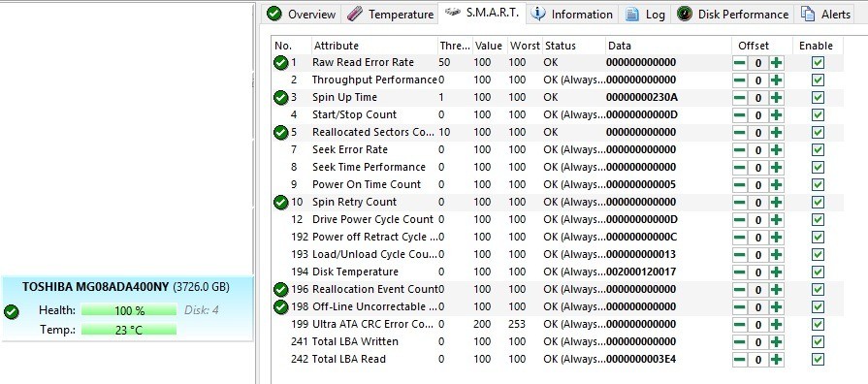Increase offset for Total LBA Read

(x=777, y=359)
